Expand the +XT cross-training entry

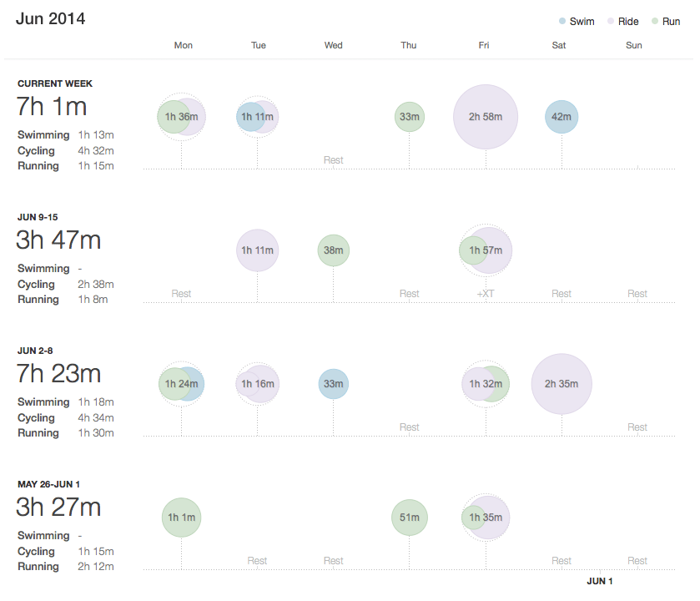click(x=485, y=293)
